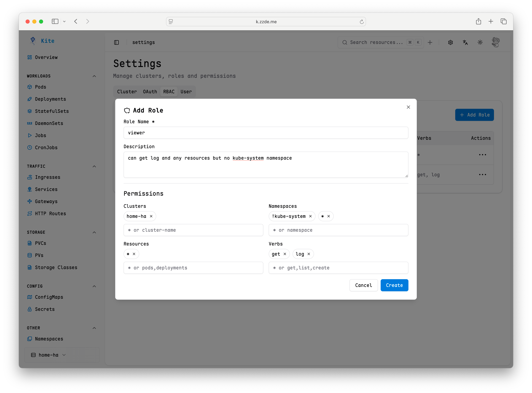Image resolution: width=532 pixels, height=393 pixels.
Task: Select Secrets under the Config section
Action: coord(44,309)
